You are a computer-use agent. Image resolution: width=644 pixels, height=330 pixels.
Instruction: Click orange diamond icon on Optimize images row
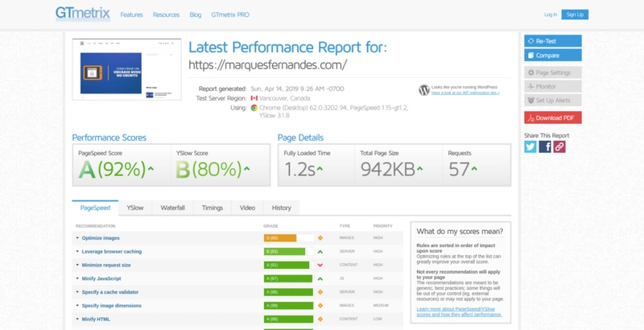click(320, 238)
